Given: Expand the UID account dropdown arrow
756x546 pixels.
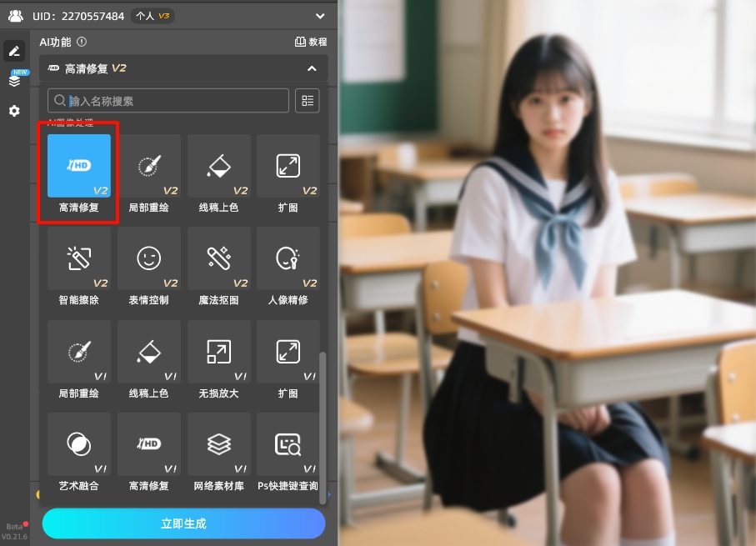Looking at the screenshot, I should tap(321, 15).
